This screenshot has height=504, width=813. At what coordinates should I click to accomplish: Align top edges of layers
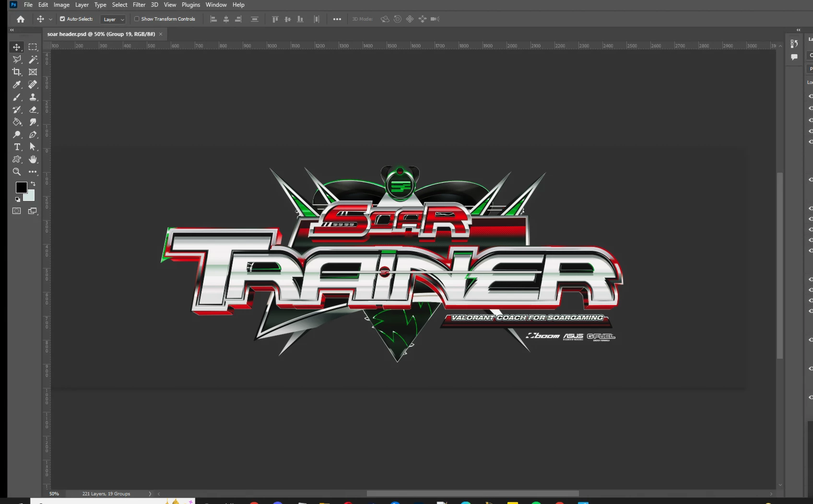275,19
